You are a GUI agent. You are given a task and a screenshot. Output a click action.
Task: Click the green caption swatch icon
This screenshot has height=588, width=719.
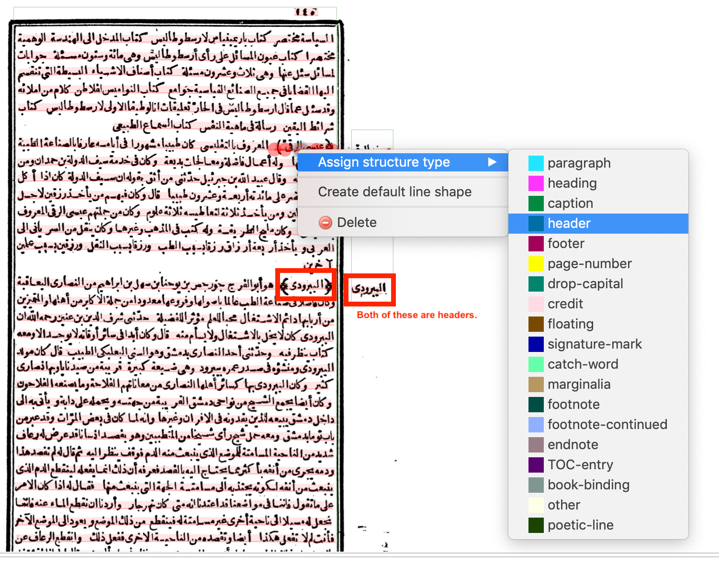[x=536, y=203]
